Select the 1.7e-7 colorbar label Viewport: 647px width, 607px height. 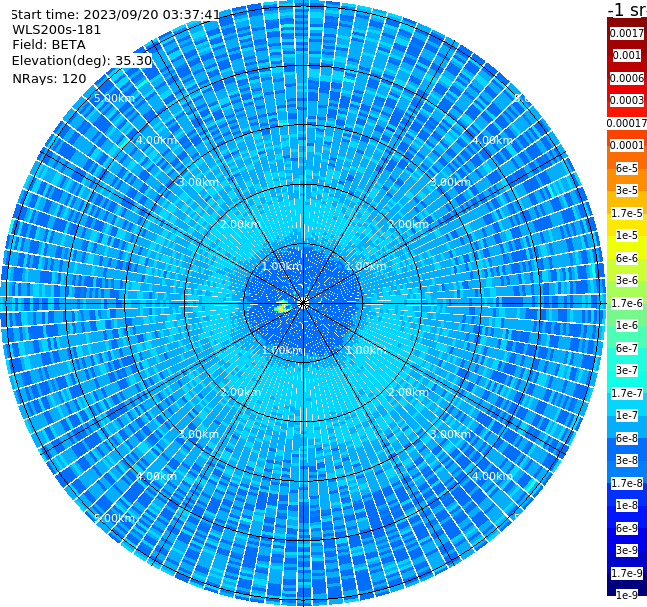627,393
